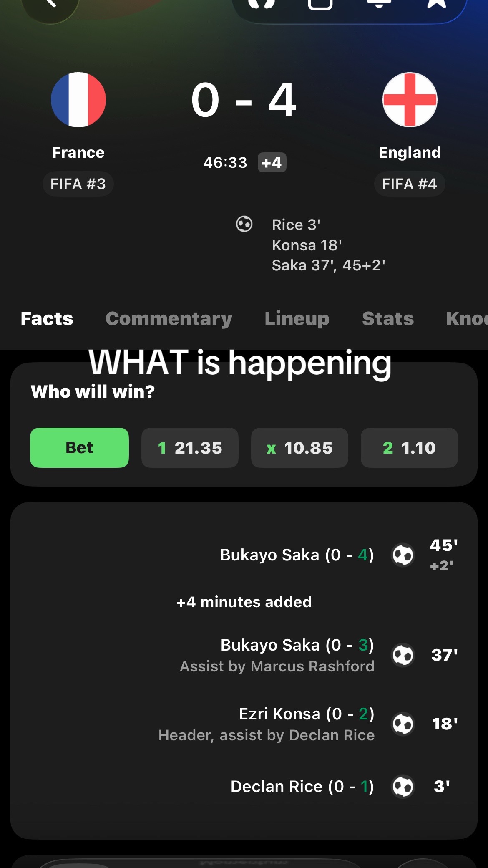
Task: Tap the FIFA #4 ranking badge
Action: click(x=410, y=184)
